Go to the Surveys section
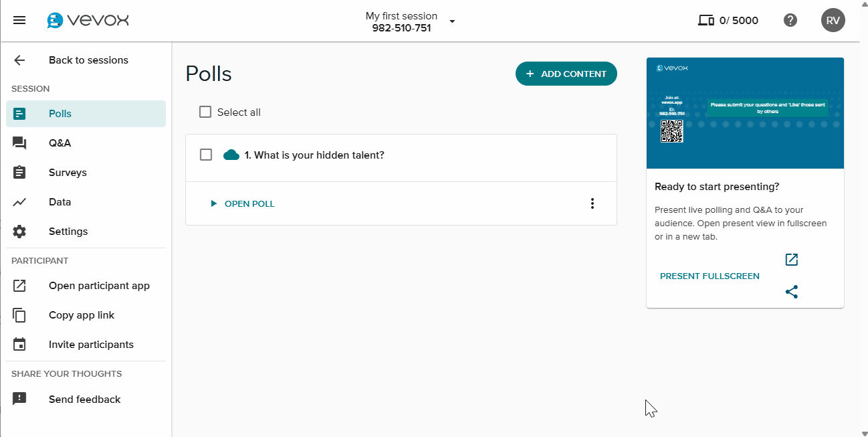This screenshot has height=437, width=868. [68, 173]
